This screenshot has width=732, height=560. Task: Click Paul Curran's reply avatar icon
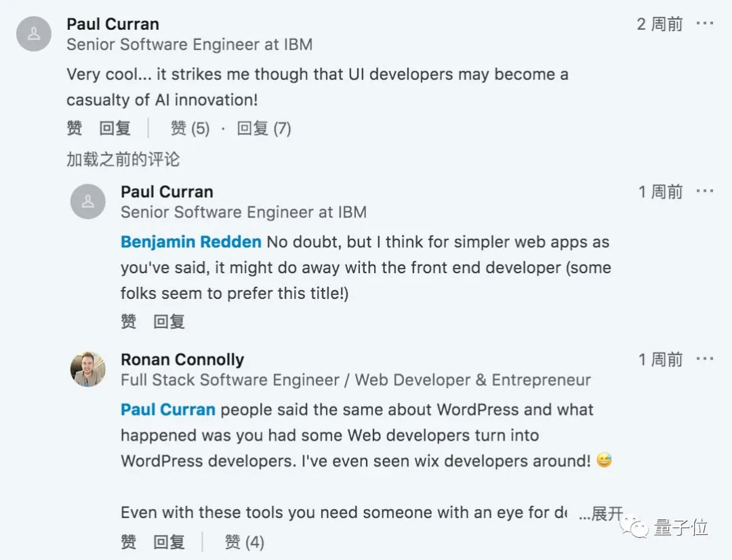coord(88,201)
